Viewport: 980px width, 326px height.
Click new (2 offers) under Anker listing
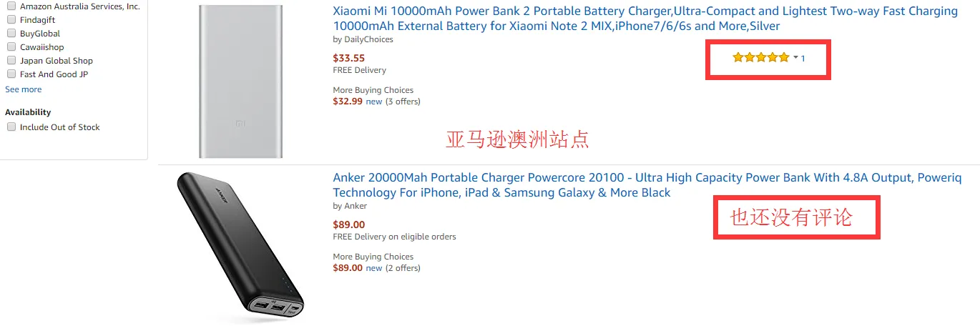tap(374, 268)
